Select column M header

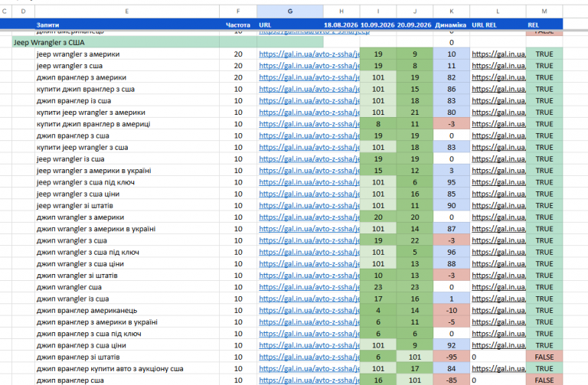tap(544, 11)
